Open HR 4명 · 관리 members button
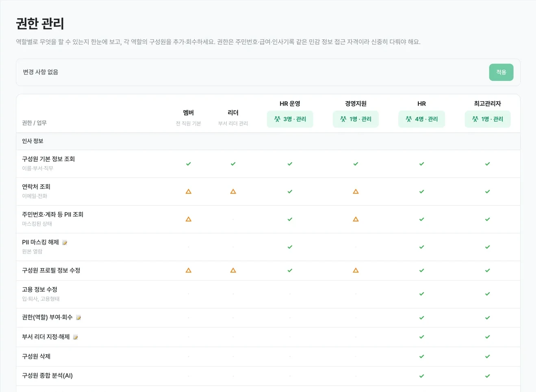The height and width of the screenshot is (392, 536). coord(421,119)
